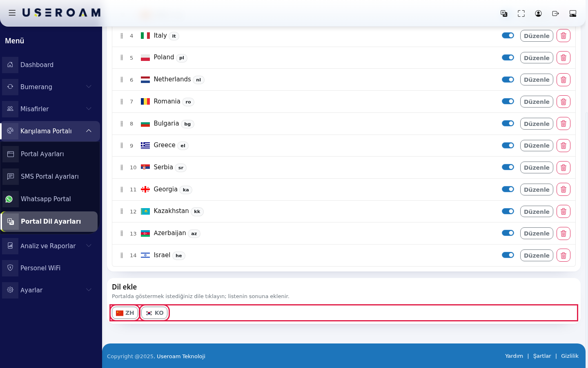This screenshot has width=588, height=368.
Task: Delete the Greece language row
Action: [563, 146]
